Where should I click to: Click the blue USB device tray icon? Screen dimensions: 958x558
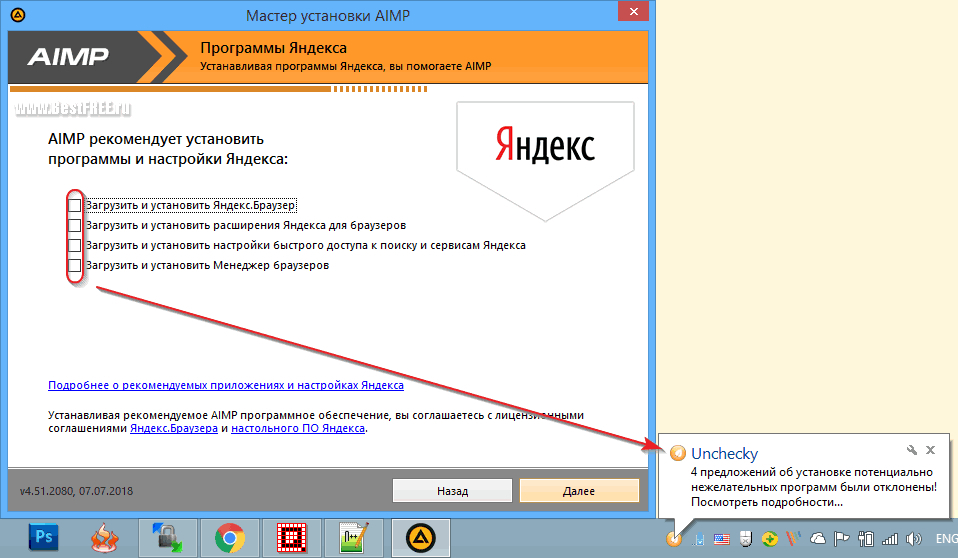(x=698, y=539)
